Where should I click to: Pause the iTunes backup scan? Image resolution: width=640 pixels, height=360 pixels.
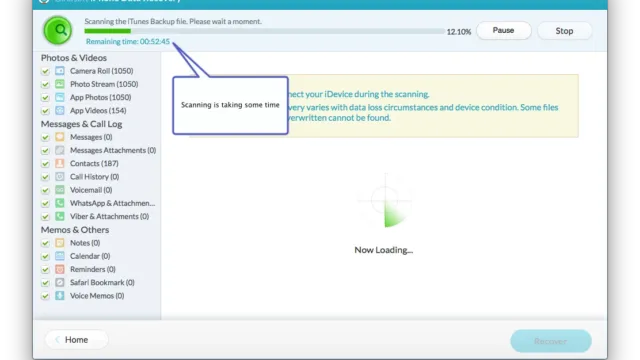click(x=504, y=31)
